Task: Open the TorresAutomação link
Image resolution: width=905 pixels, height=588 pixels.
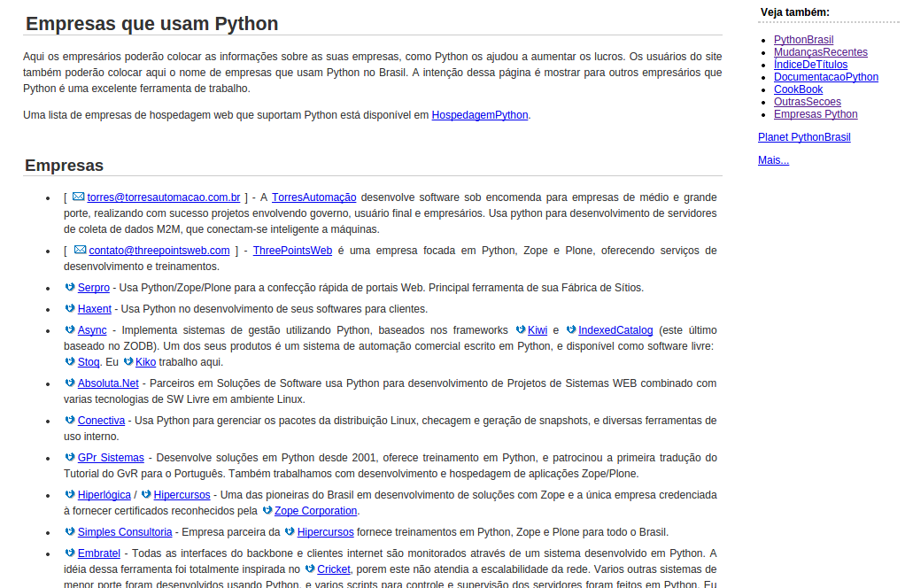Action: coord(314,197)
